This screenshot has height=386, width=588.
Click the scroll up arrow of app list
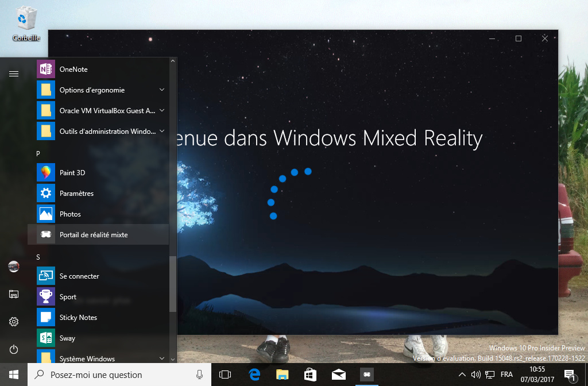pos(172,61)
